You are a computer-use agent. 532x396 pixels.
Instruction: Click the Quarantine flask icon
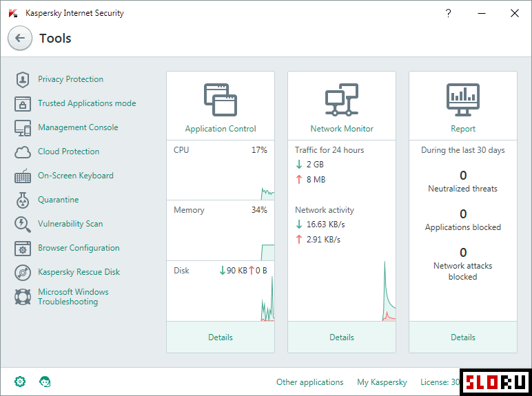coord(22,200)
